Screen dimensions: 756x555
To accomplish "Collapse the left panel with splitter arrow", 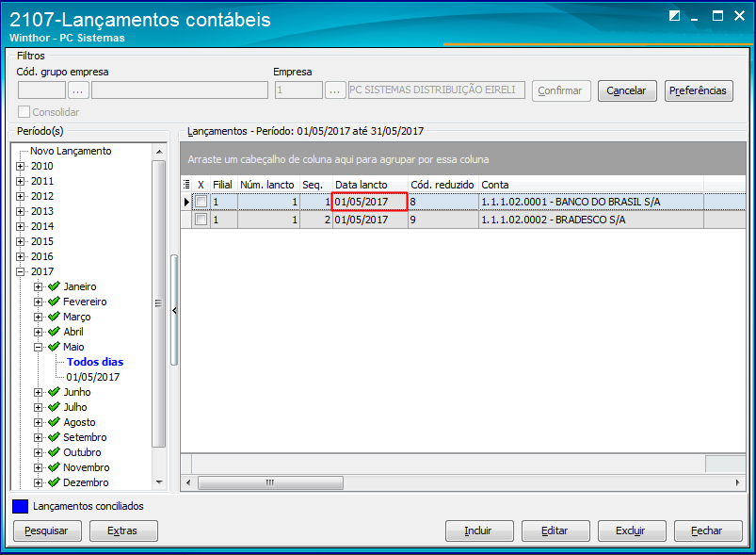I will (x=174, y=310).
